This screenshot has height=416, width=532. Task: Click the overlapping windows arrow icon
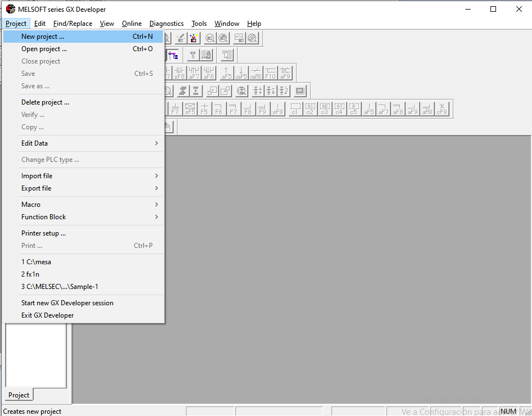click(212, 91)
